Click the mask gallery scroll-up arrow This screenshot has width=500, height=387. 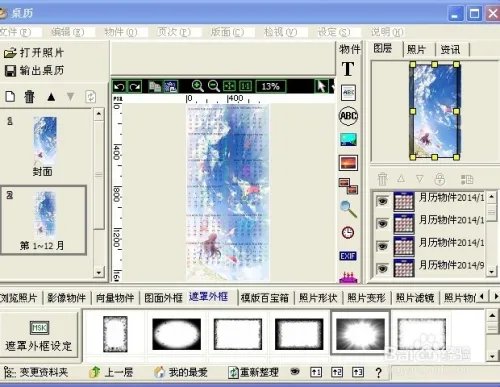[x=493, y=315]
